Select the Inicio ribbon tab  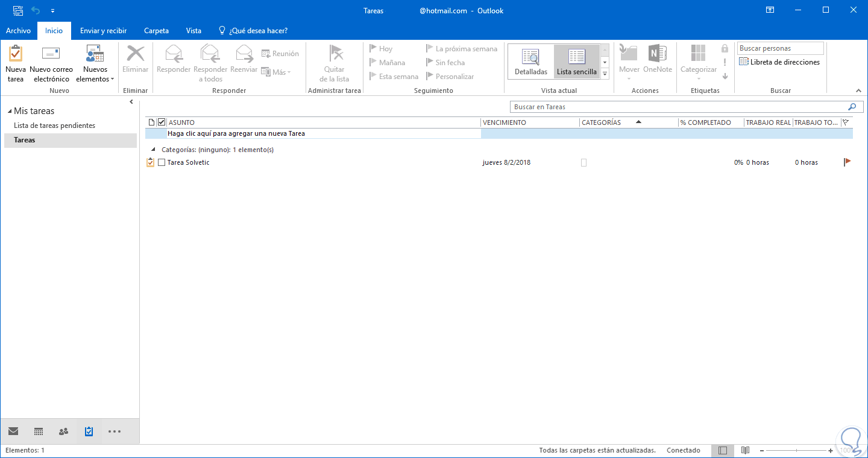(x=54, y=31)
